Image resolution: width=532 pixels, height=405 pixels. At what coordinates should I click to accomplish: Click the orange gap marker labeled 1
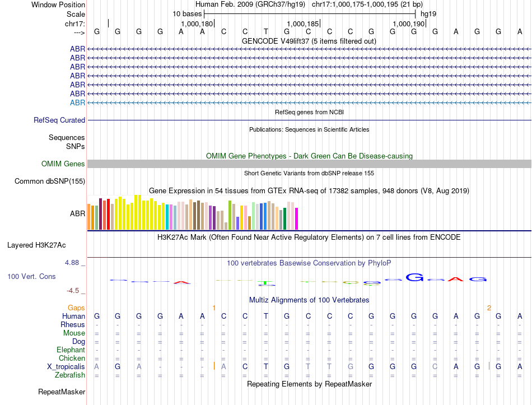tap(214, 308)
